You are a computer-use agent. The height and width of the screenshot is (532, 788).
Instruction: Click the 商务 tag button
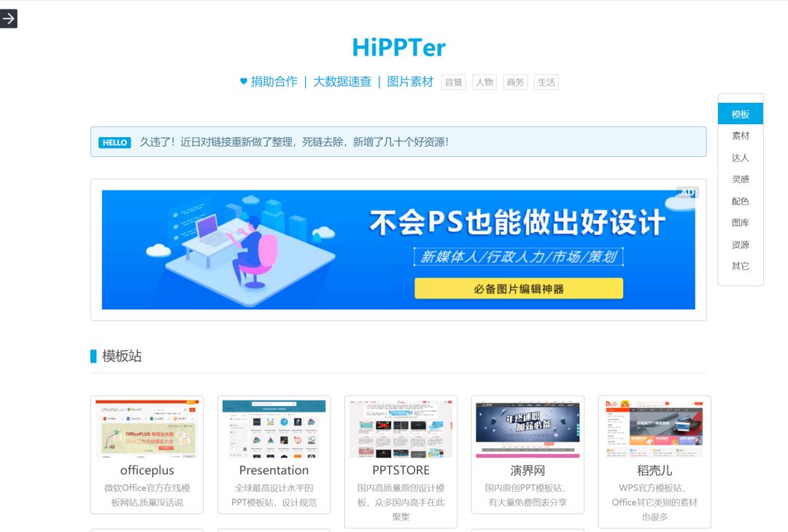pyautogui.click(x=515, y=82)
